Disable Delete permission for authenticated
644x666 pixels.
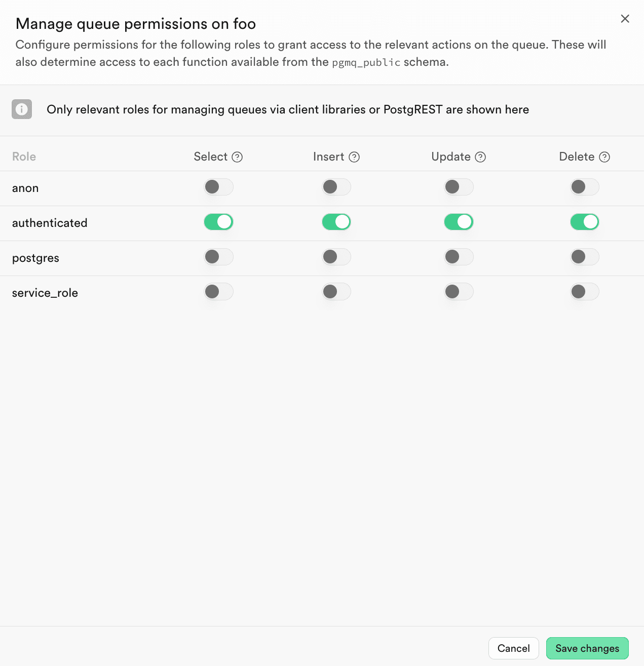coord(584,221)
